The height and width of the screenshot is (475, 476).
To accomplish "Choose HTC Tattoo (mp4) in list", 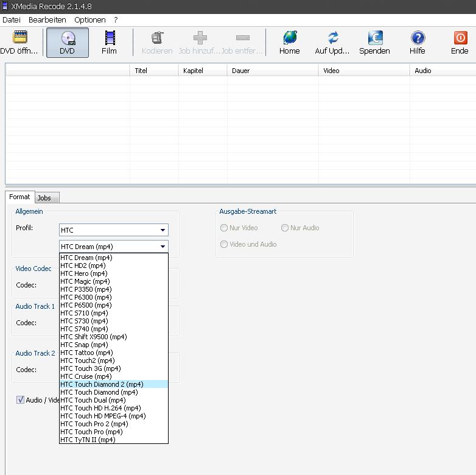I will point(114,353).
